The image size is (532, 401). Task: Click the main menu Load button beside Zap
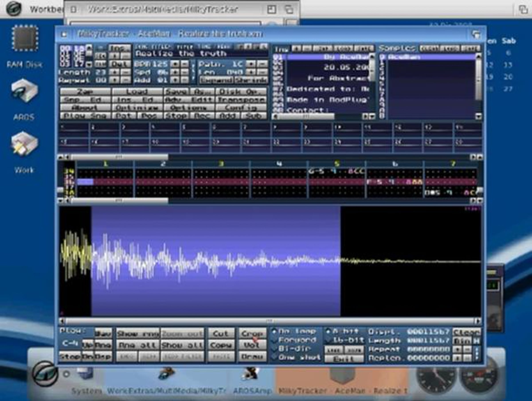(x=137, y=91)
